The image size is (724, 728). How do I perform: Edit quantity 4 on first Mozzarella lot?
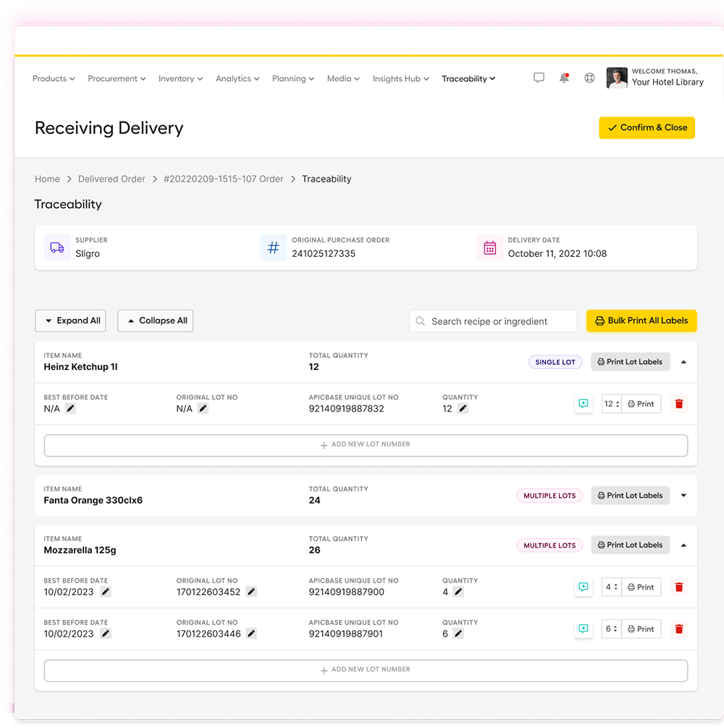pos(457,591)
